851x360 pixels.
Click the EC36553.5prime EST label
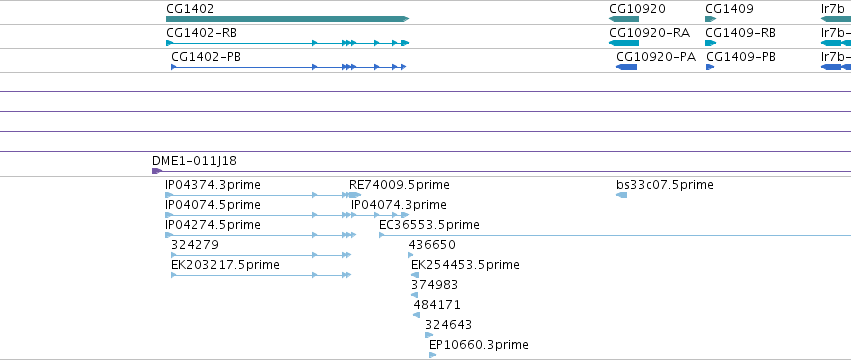(x=429, y=225)
